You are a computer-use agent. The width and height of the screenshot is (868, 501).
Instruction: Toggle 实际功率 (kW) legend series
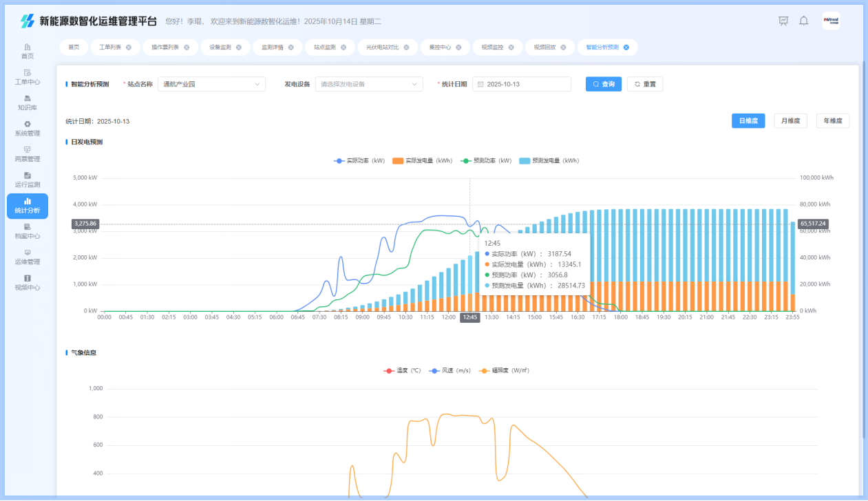click(359, 160)
